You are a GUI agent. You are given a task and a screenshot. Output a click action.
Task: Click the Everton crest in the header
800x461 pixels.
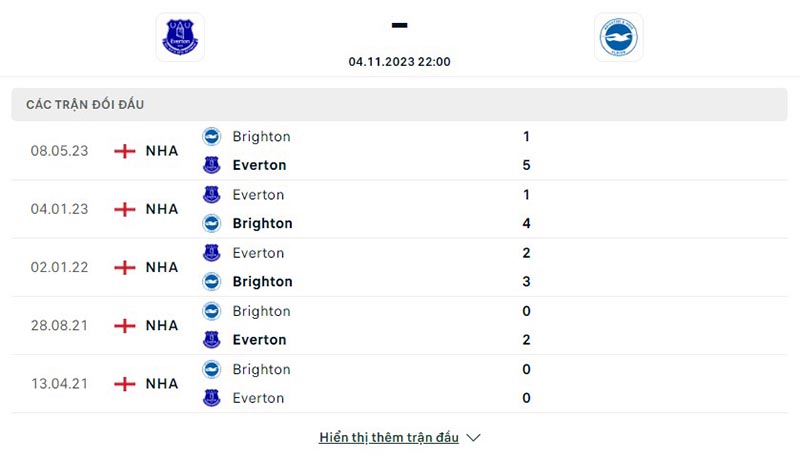point(180,37)
